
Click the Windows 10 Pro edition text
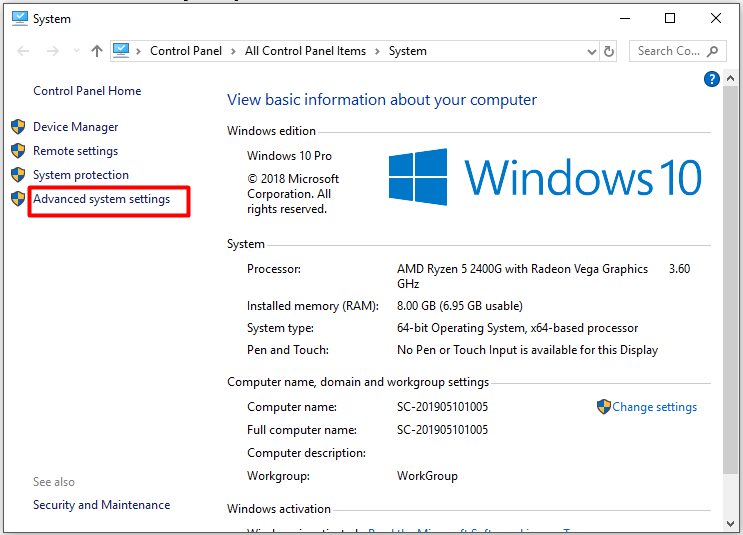click(x=289, y=156)
